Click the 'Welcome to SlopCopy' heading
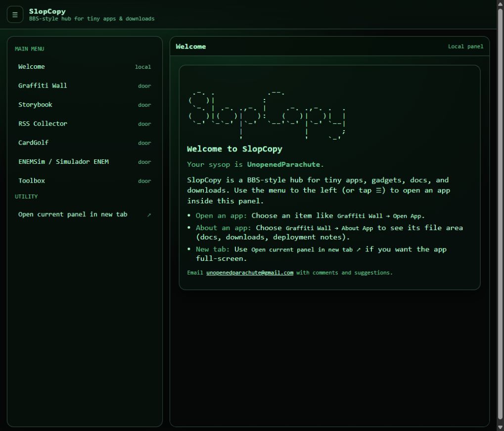 [x=234, y=149]
